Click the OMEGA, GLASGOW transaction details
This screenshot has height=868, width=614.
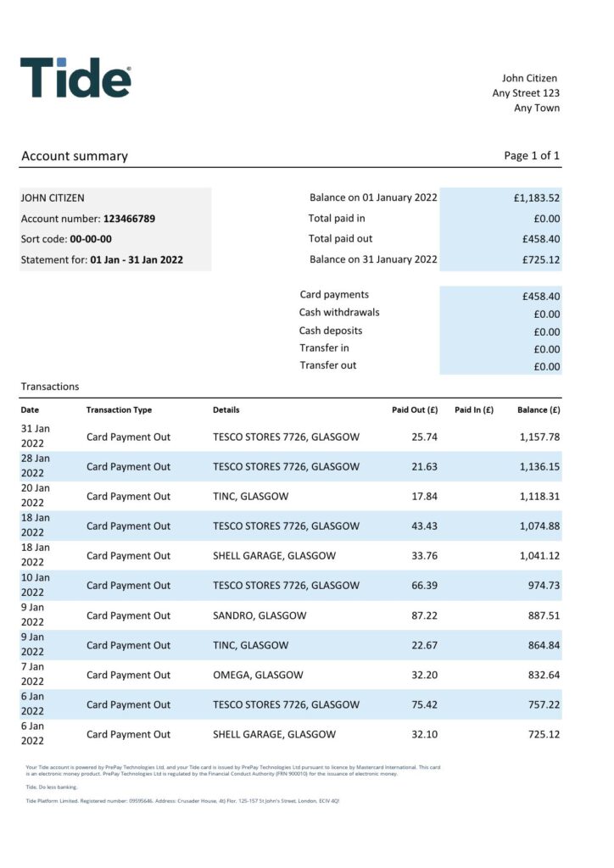[258, 675]
